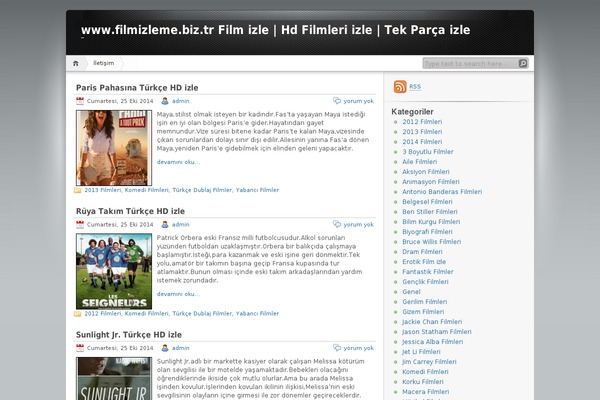Open Antonio Banderas Filmleri category
This screenshot has width=600, height=400.
pyautogui.click(x=442, y=192)
